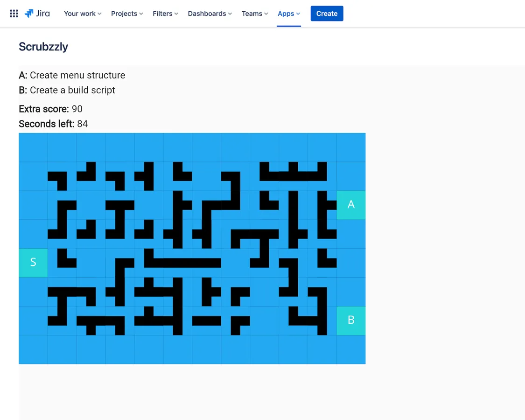Image resolution: width=525 pixels, height=420 pixels.
Task: Expand the Apps chevron
Action: pos(298,14)
